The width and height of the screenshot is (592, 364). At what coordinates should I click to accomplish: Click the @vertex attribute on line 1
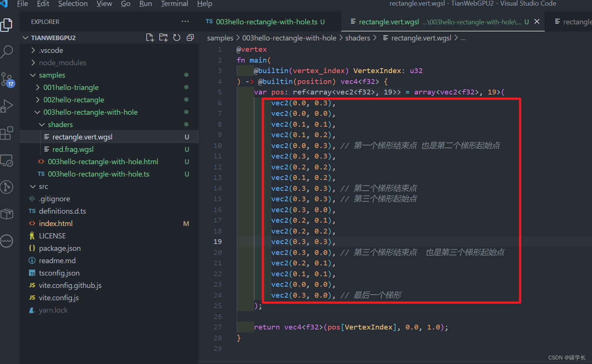252,49
